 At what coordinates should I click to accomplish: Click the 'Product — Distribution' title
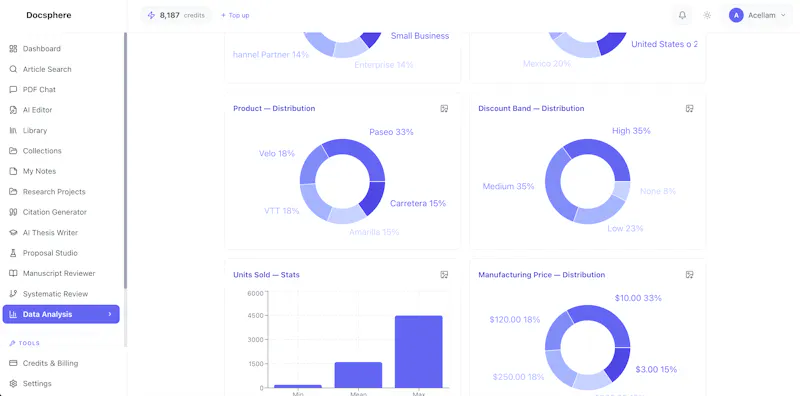(274, 109)
